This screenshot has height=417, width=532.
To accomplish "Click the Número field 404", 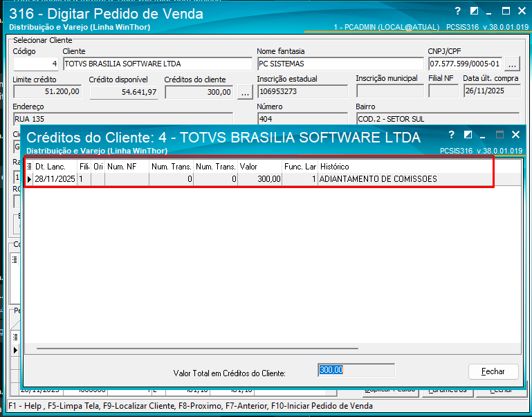I will coord(302,119).
